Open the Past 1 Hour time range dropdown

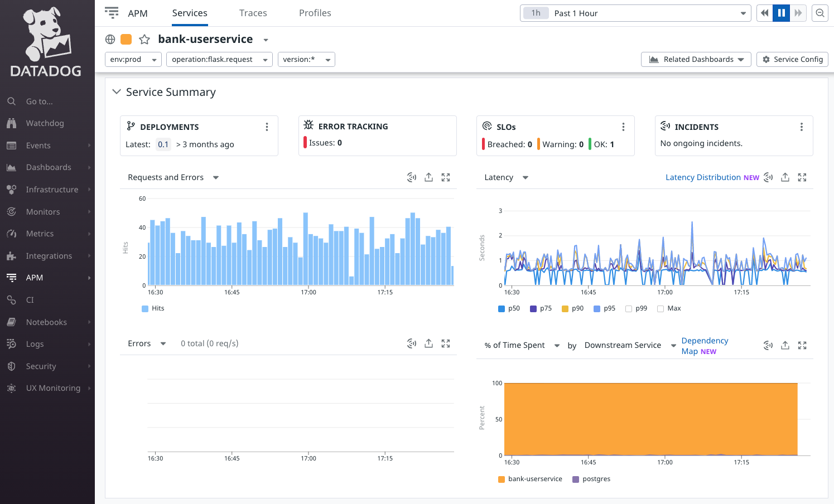(635, 13)
